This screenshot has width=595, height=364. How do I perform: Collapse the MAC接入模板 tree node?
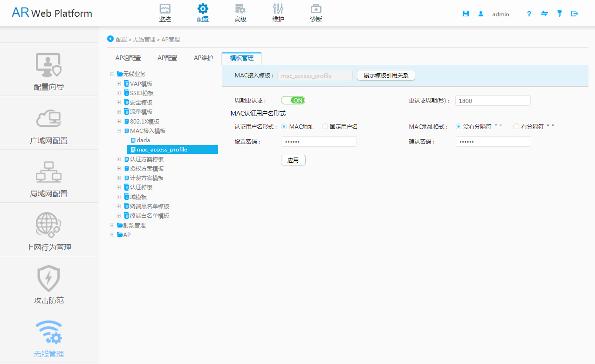119,131
